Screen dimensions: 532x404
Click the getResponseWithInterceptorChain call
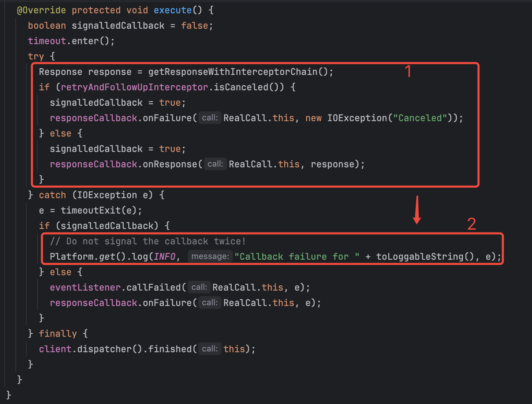coord(232,72)
